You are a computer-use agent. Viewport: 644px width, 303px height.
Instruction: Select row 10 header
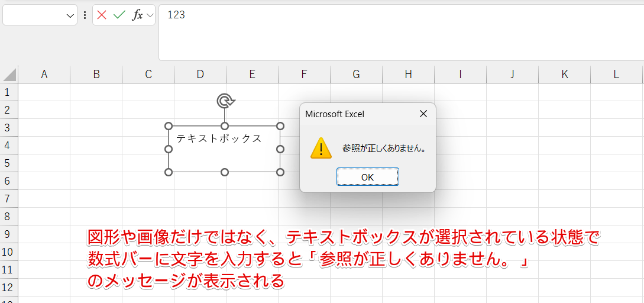(x=8, y=252)
